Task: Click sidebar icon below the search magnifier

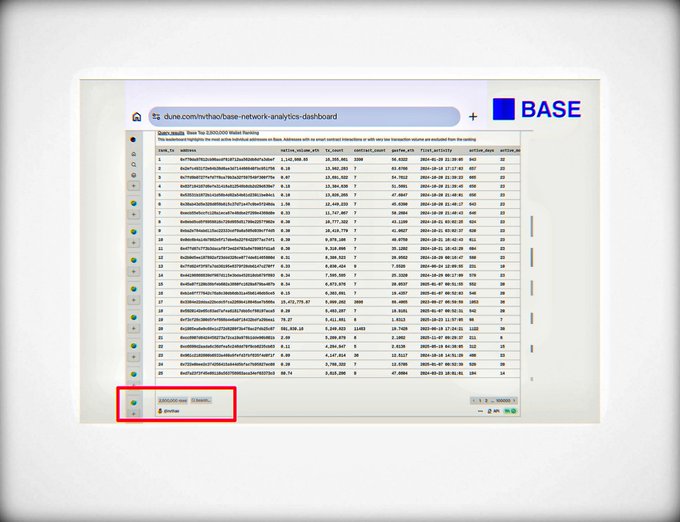Action: (134, 175)
